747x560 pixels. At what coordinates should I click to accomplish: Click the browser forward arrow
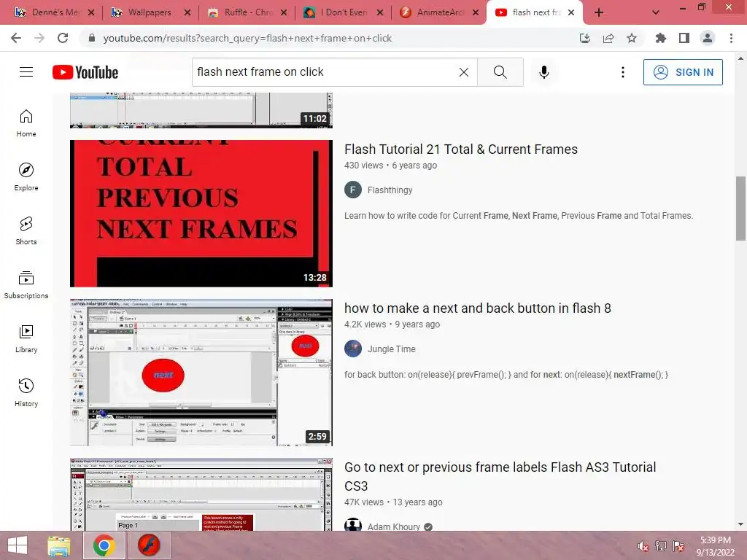39,38
